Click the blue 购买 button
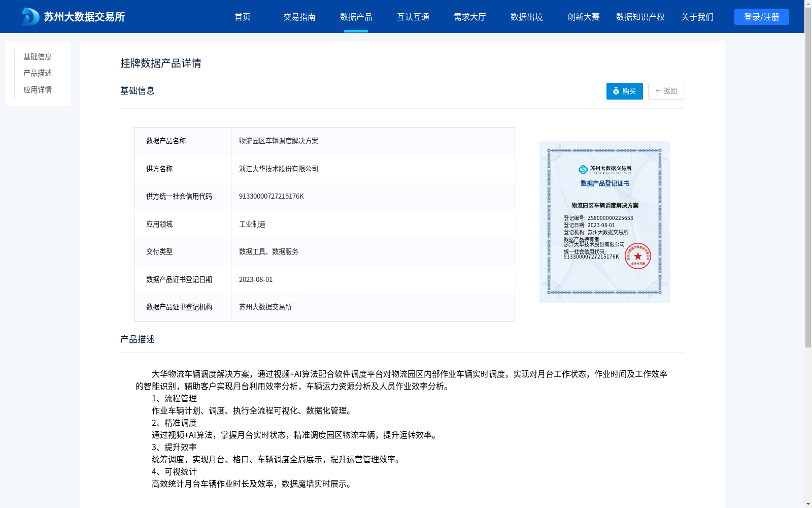 coord(625,91)
